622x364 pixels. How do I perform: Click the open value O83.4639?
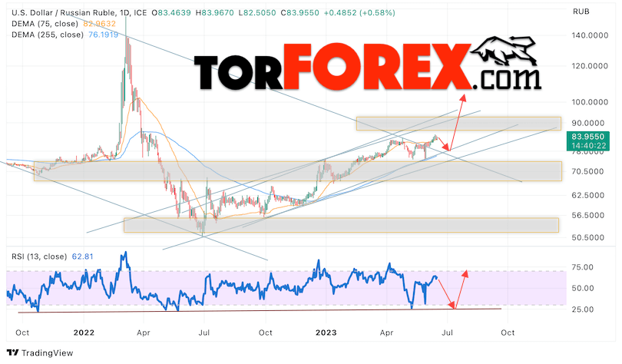point(171,13)
